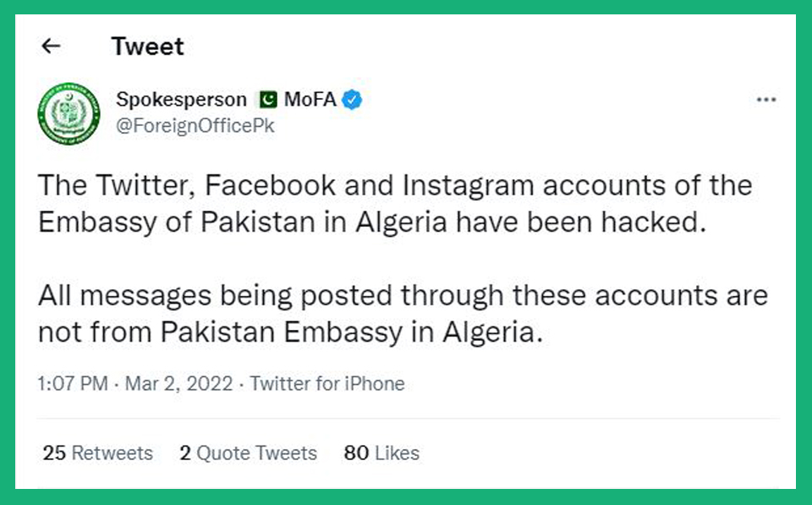View the 2 Quote Tweets
The height and width of the screenshot is (505, 812).
tap(248, 453)
